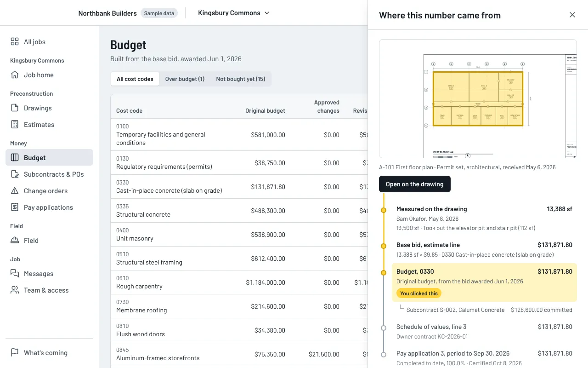Open the Messages chat icon
Viewport: 588px width, 368px height.
[15, 274]
